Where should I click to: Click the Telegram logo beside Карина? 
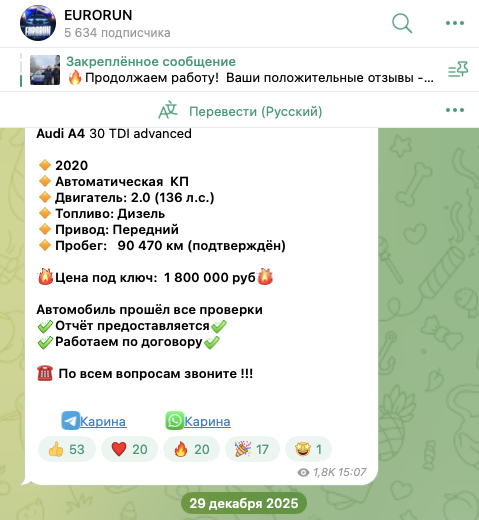(71, 421)
